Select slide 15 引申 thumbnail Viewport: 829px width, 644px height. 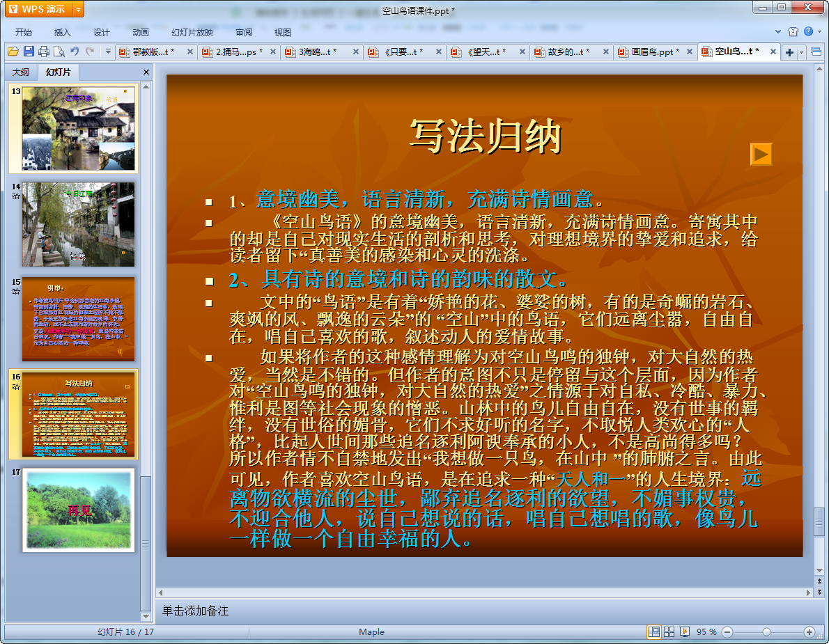pyautogui.click(x=78, y=319)
